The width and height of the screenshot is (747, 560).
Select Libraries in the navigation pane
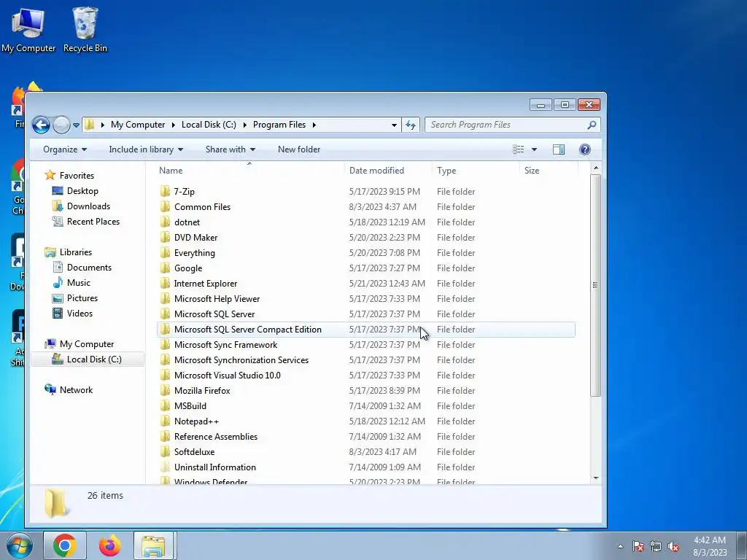tap(76, 252)
